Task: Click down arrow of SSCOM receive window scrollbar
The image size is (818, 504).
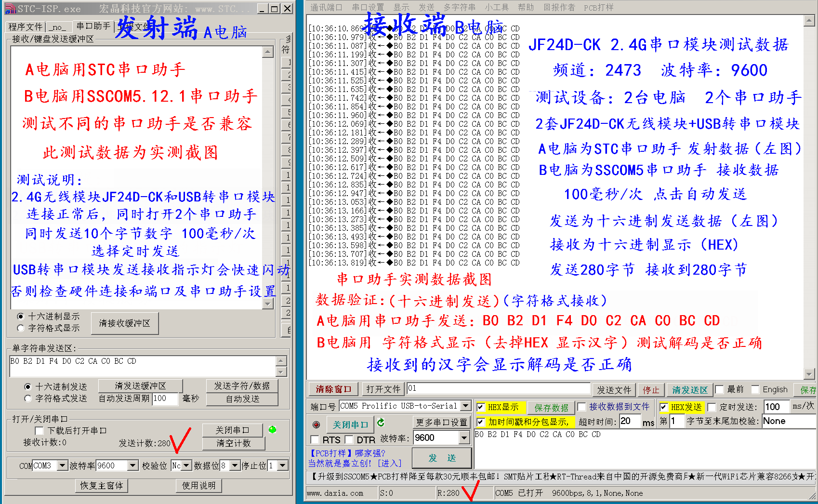Action: coord(809,374)
